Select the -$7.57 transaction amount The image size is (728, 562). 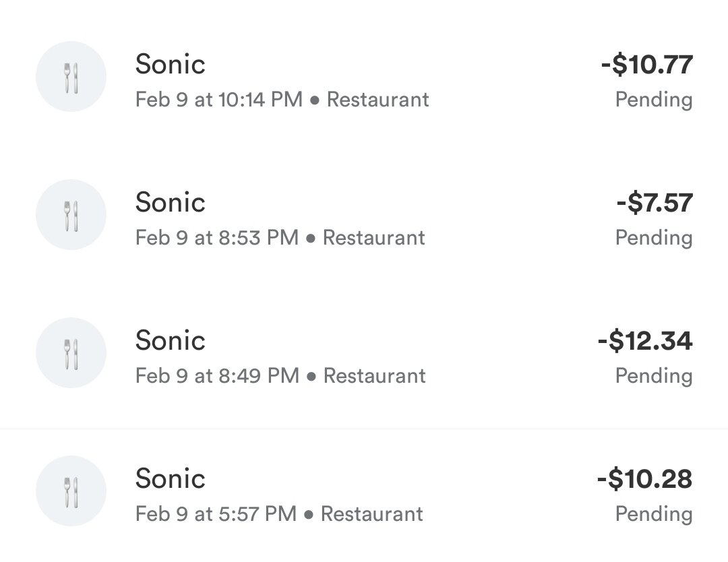tap(654, 203)
